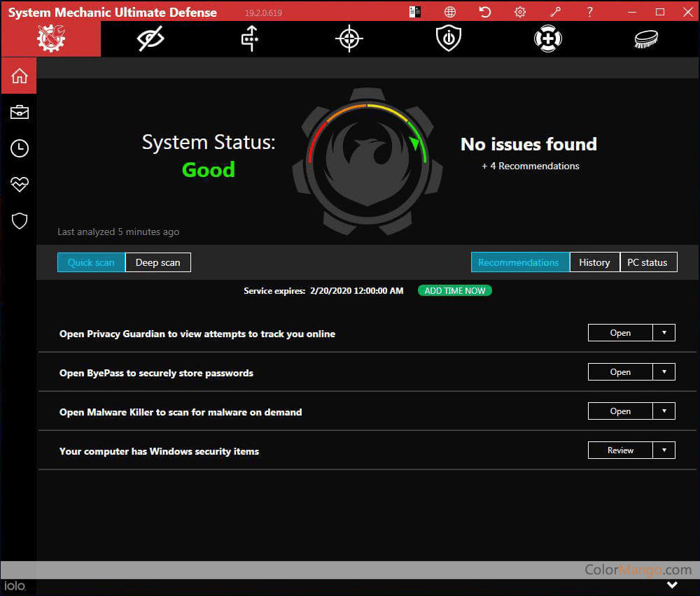Open the LiveBoost heartbeat icon
This screenshot has width=700, height=596.
coord(19,184)
